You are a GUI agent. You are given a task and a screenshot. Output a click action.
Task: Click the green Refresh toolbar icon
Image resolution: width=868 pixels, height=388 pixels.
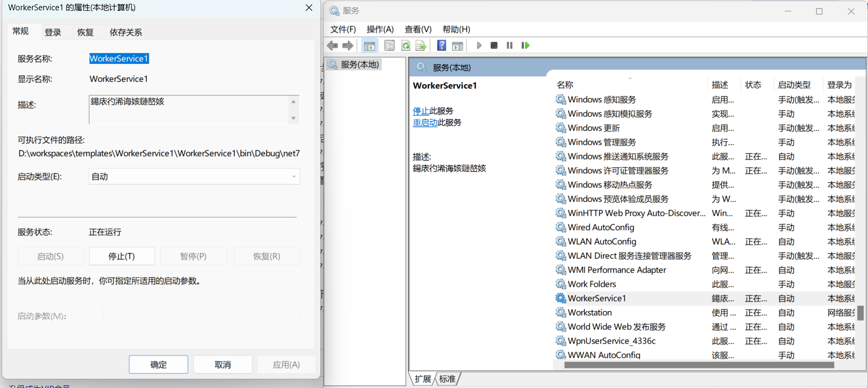pyautogui.click(x=405, y=45)
